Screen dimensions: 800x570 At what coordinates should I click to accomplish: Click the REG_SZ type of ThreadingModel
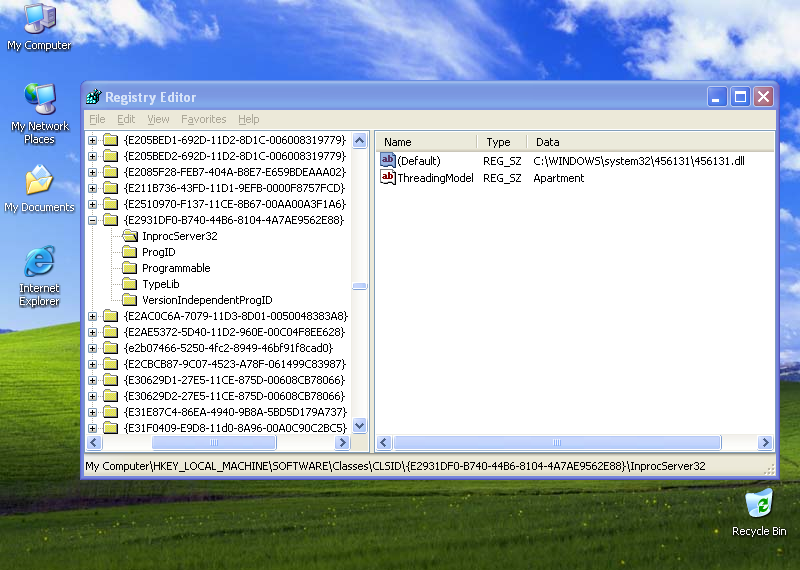click(502, 178)
